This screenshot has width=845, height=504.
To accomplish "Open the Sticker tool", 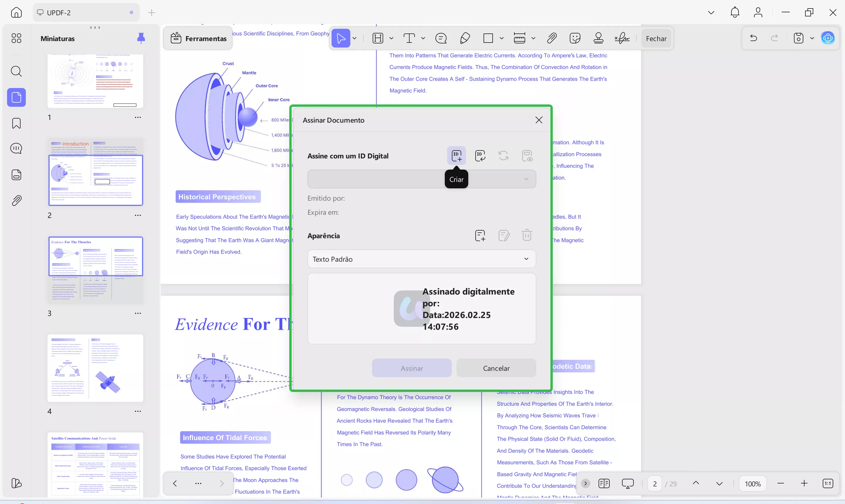I will click(575, 38).
